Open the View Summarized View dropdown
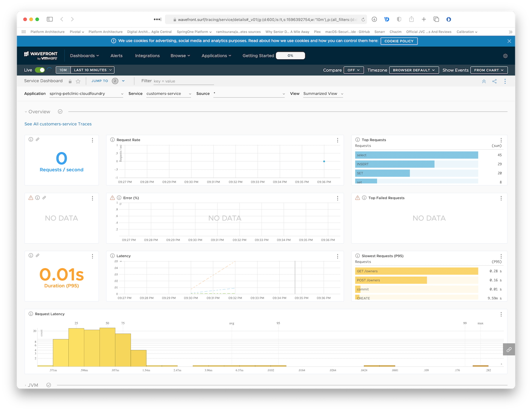Screen dimensions: 532x411 coord(323,94)
